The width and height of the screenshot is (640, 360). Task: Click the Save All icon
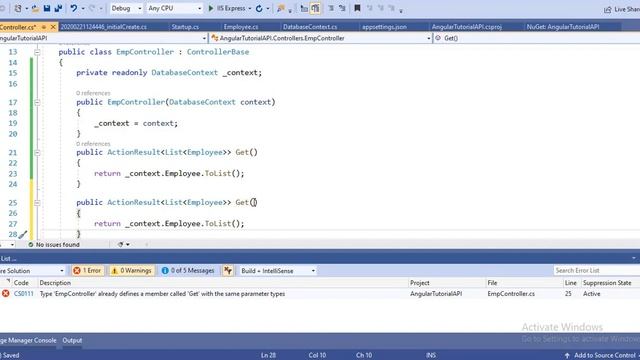point(58,8)
